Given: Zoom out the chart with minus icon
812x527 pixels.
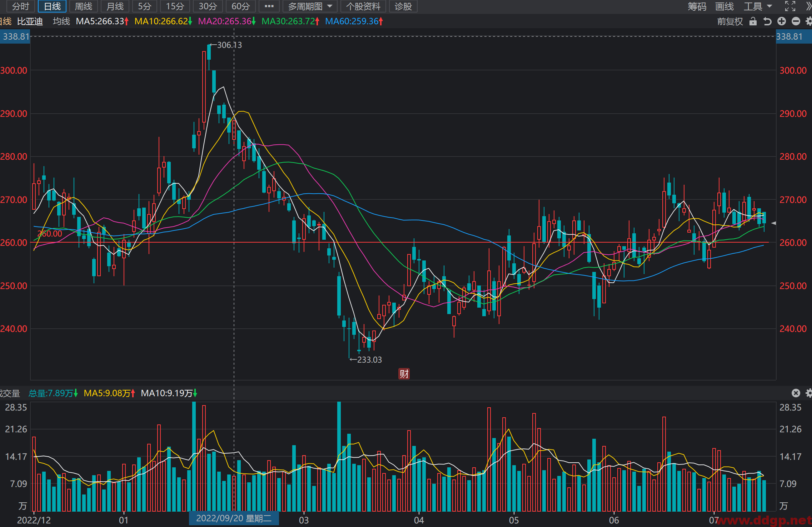Looking at the screenshot, I should pos(796,21).
